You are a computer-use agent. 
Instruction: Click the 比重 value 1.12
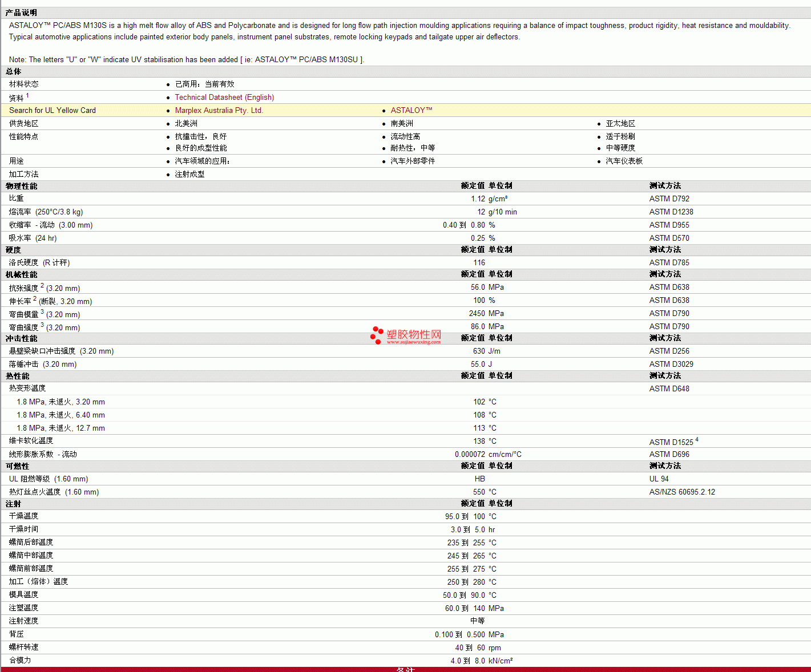(x=478, y=199)
